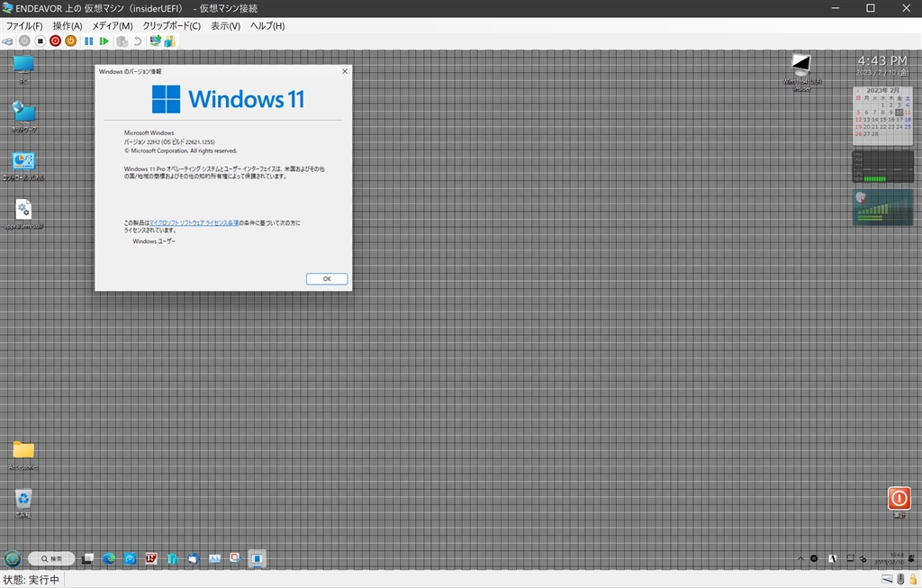The height and width of the screenshot is (588, 922).
Task: Open the Thunderbird icon on taskbar
Action: pyautogui.click(x=194, y=558)
